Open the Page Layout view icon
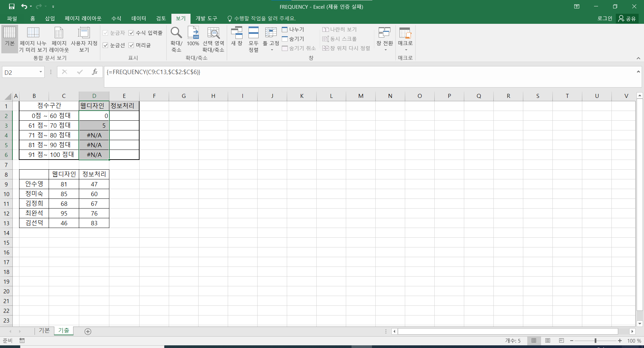 59,33
